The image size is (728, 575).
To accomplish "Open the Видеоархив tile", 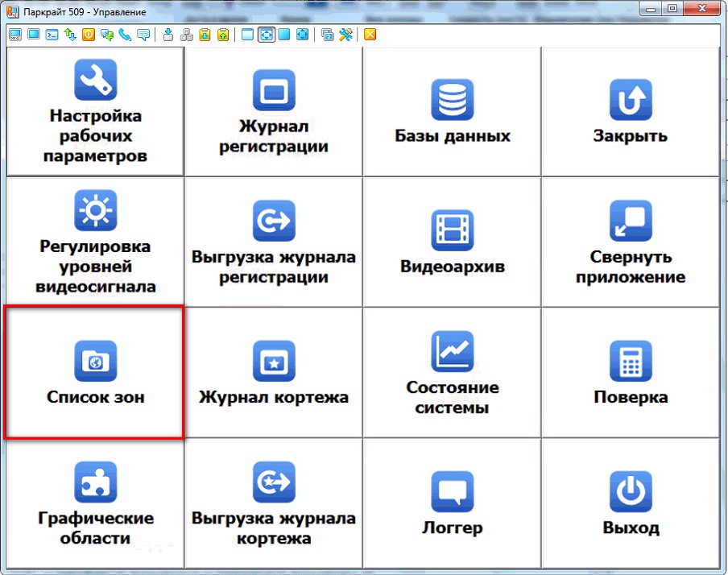I will (452, 242).
